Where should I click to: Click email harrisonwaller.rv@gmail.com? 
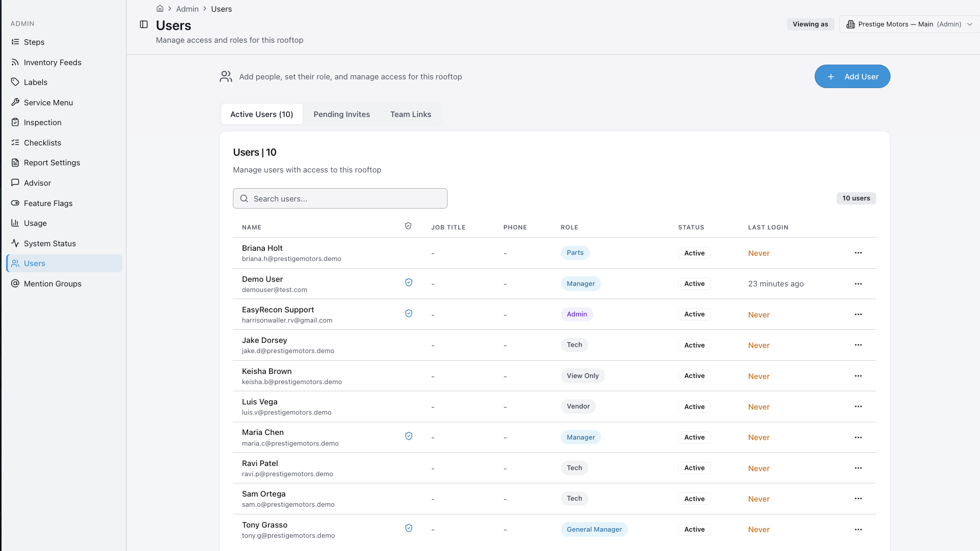(287, 321)
